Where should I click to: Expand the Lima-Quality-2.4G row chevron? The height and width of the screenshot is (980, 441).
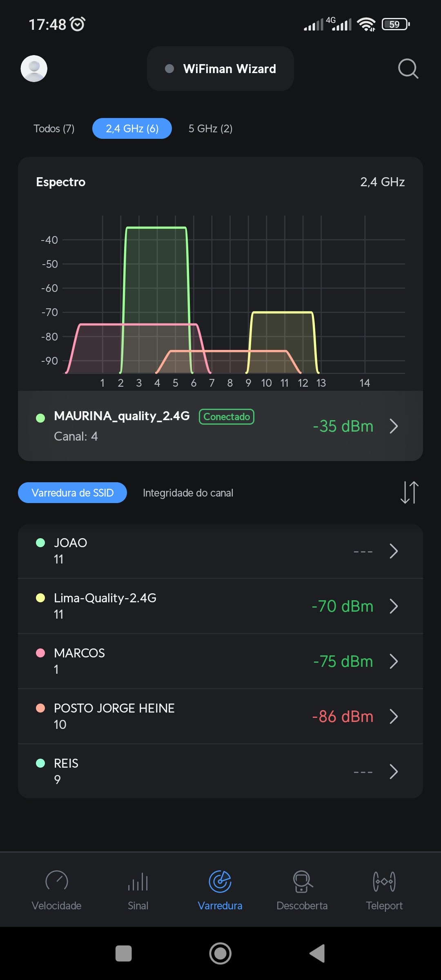coord(394,606)
